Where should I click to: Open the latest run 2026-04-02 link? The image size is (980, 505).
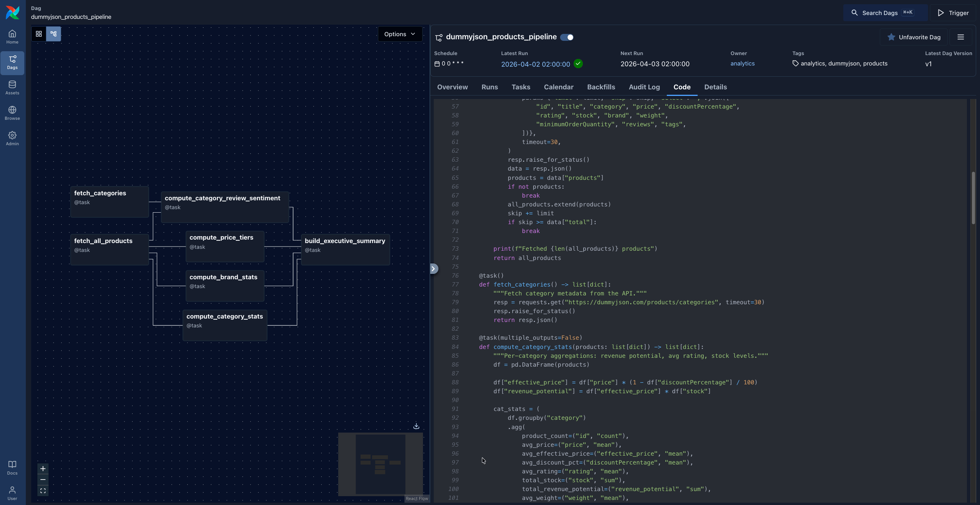click(x=535, y=64)
